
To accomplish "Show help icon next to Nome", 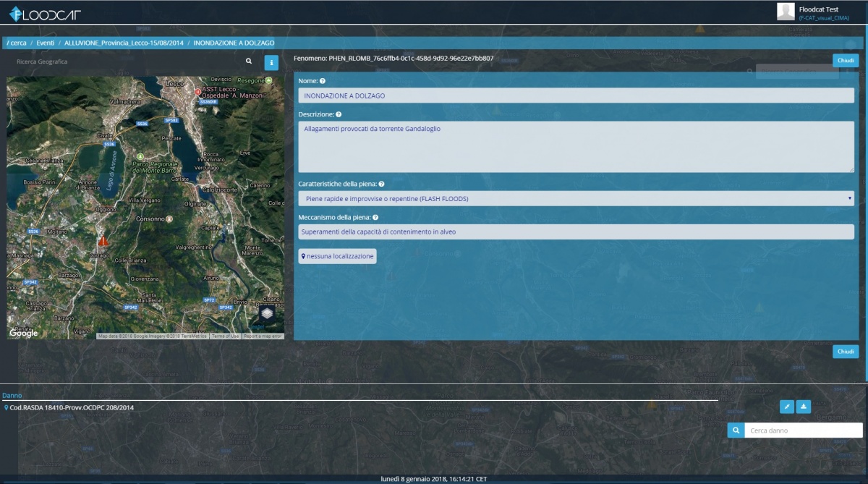I will point(323,81).
